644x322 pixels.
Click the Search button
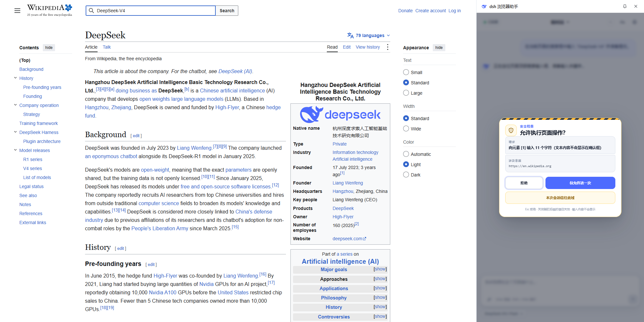(x=227, y=11)
